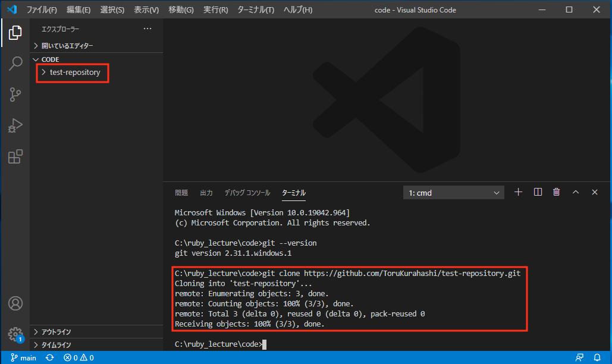The image size is (612, 364).
Task: Click the VS Code logo in title bar
Action: (12, 10)
